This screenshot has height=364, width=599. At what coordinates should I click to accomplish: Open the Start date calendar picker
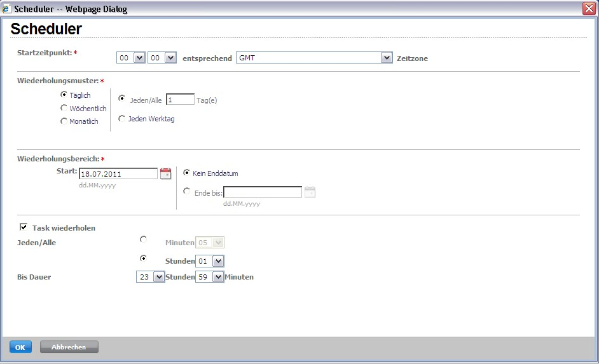click(165, 173)
